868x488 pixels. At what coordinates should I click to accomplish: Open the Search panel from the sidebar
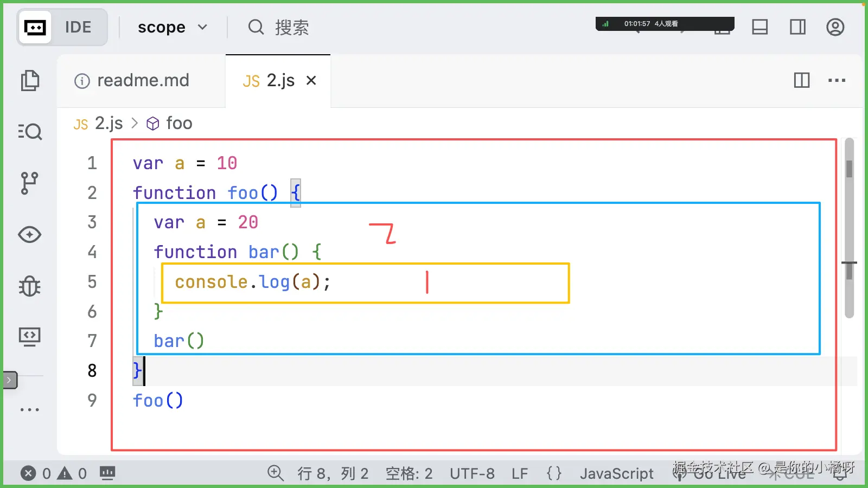point(30,131)
